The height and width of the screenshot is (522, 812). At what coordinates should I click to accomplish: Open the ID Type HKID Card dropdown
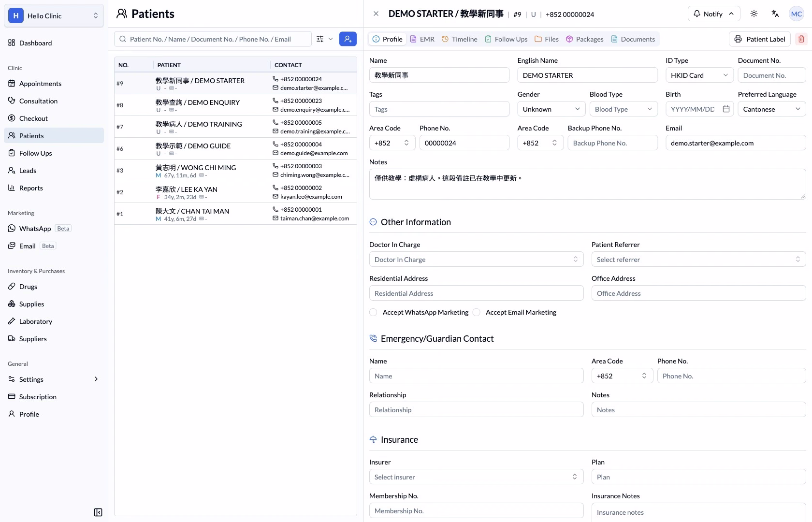(x=699, y=75)
